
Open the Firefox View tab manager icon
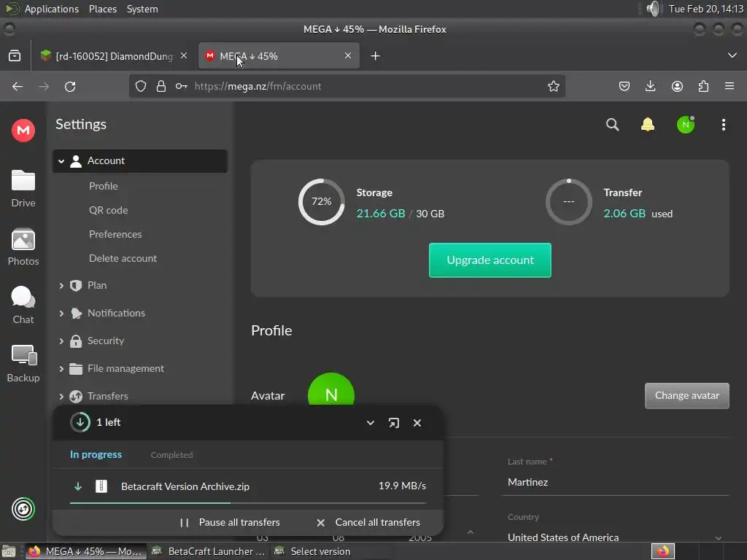point(15,55)
